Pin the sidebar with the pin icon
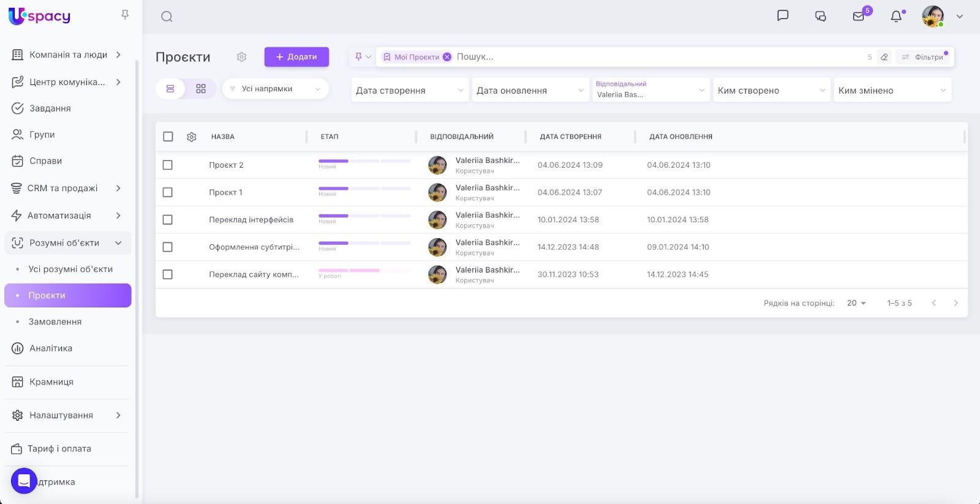Screen dimensions: 980x504 [125, 15]
